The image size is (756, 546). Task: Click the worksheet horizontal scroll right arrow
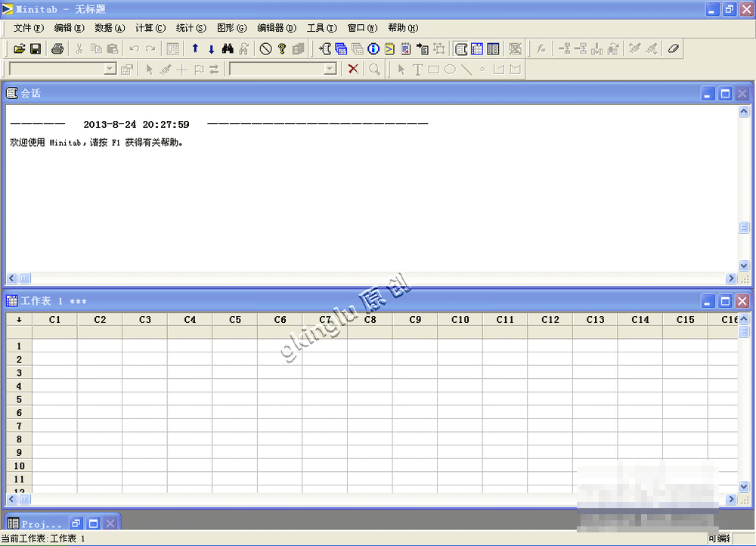(x=731, y=499)
